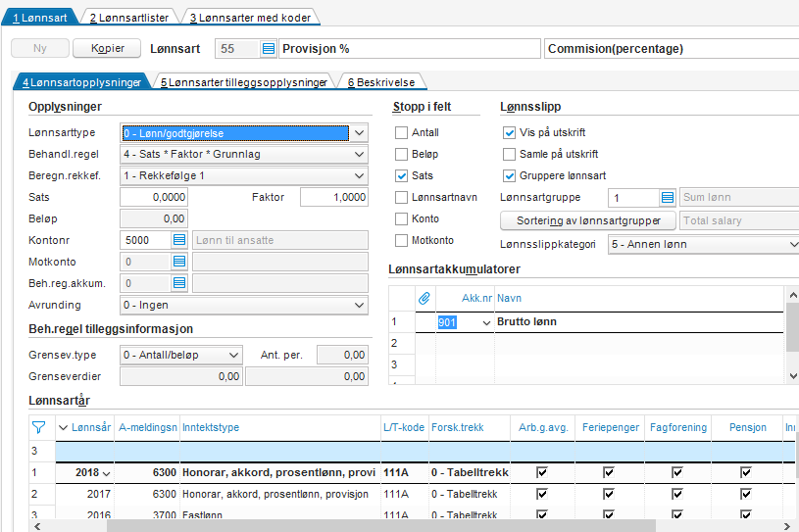Open the Grensev.type dropdown

234,355
